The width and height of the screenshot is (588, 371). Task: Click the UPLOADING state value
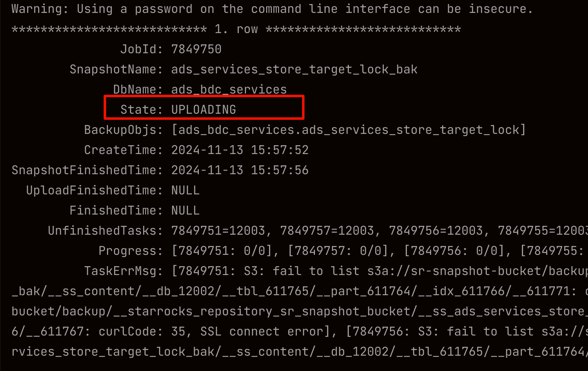coord(204,110)
